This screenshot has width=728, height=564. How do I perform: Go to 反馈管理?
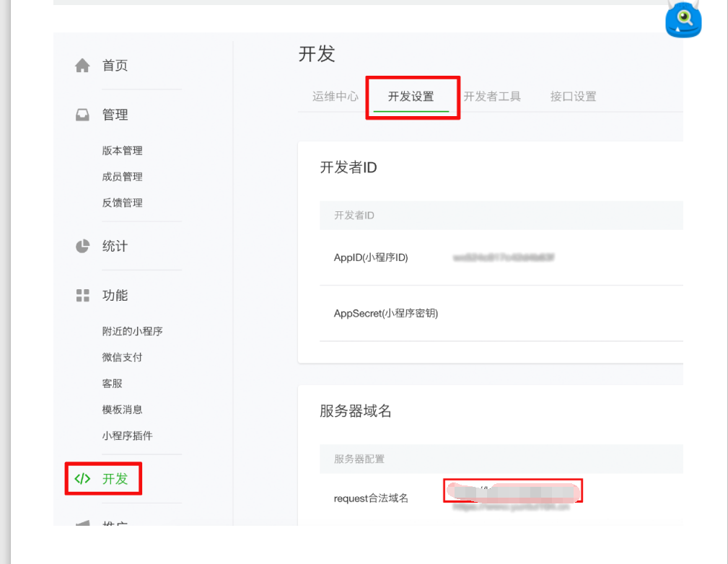coord(122,203)
